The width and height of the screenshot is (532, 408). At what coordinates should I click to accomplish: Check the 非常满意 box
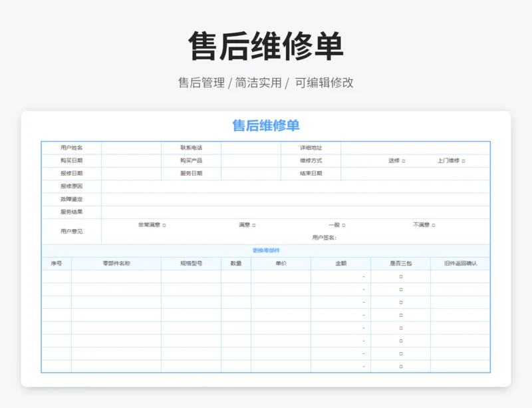click(164, 225)
